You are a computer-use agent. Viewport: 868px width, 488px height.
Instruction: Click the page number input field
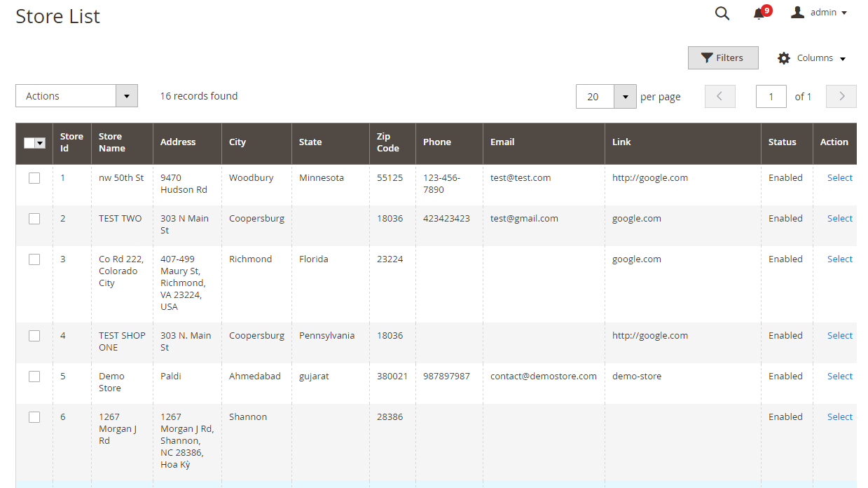(x=771, y=97)
